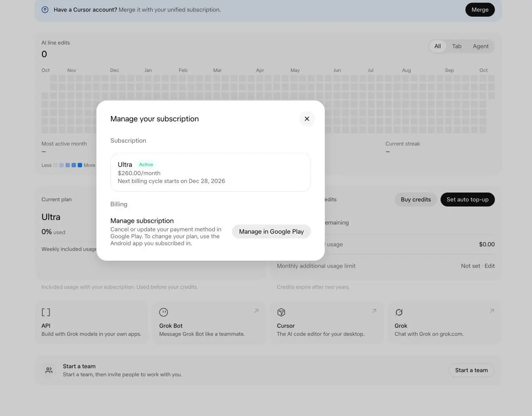Click "Chat with Grok on grok.com."

[x=429, y=334]
